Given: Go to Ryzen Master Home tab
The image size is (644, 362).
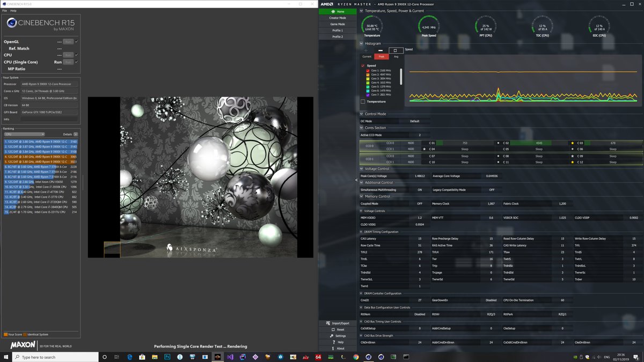Looking at the screenshot, I should (338, 11).
